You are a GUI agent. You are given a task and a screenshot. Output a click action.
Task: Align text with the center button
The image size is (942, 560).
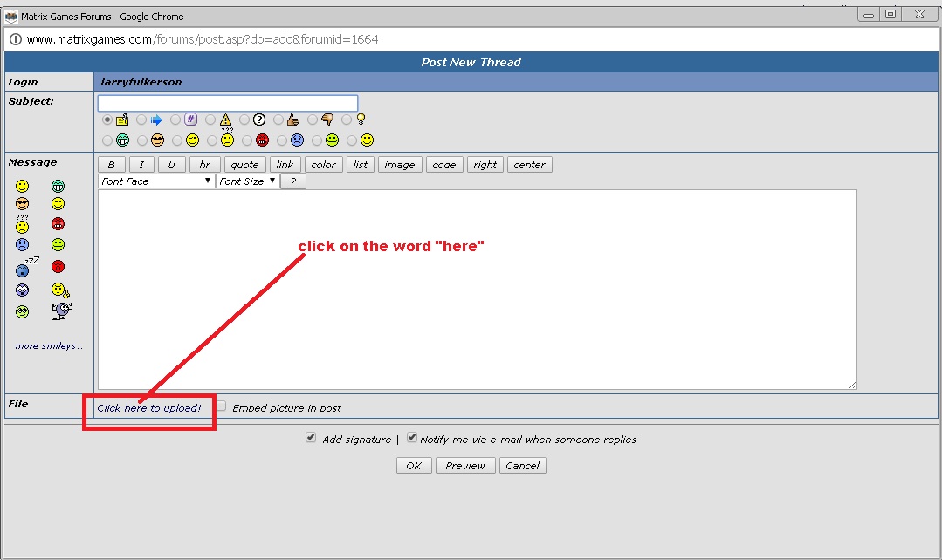click(529, 165)
